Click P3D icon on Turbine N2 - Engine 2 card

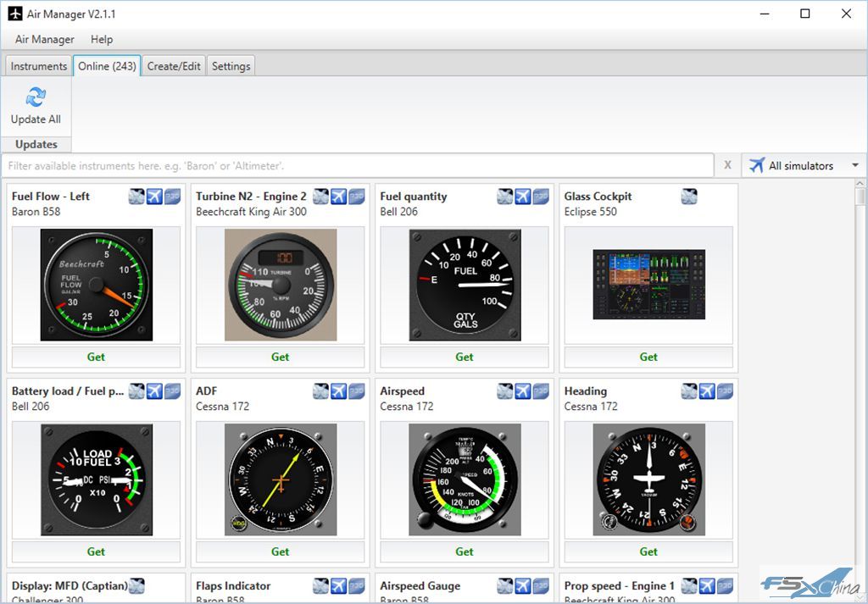[x=357, y=197]
